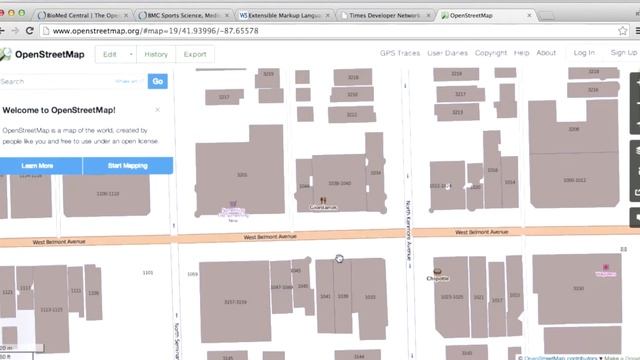Click building labeled 3157-3159
The image size is (640, 360).
(x=235, y=302)
